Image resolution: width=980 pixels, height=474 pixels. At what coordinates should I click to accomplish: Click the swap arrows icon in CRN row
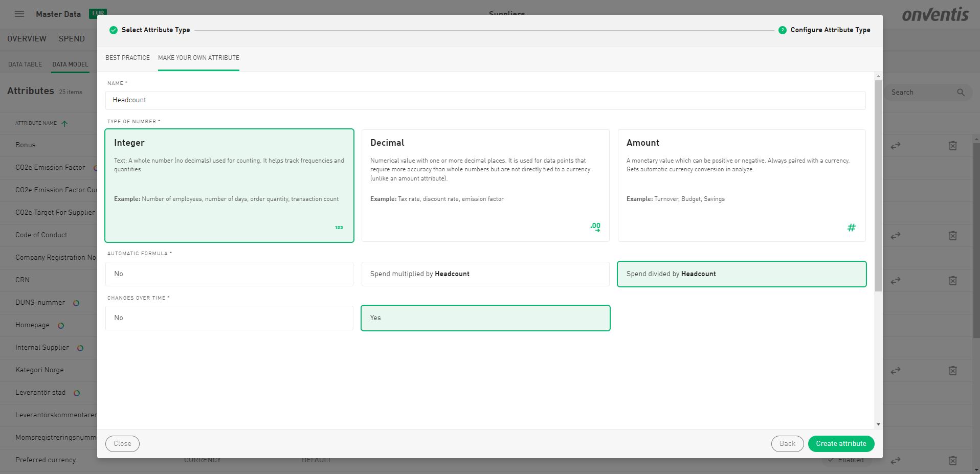pyautogui.click(x=895, y=281)
